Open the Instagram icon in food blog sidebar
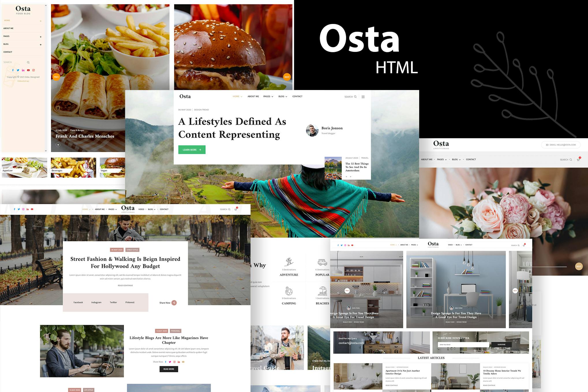588x392 pixels. point(33,70)
